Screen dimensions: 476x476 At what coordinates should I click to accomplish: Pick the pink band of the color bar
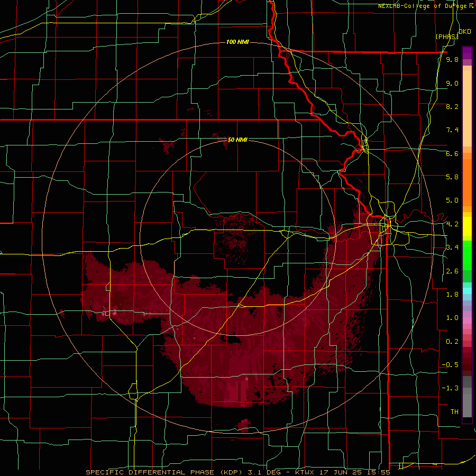click(x=467, y=320)
